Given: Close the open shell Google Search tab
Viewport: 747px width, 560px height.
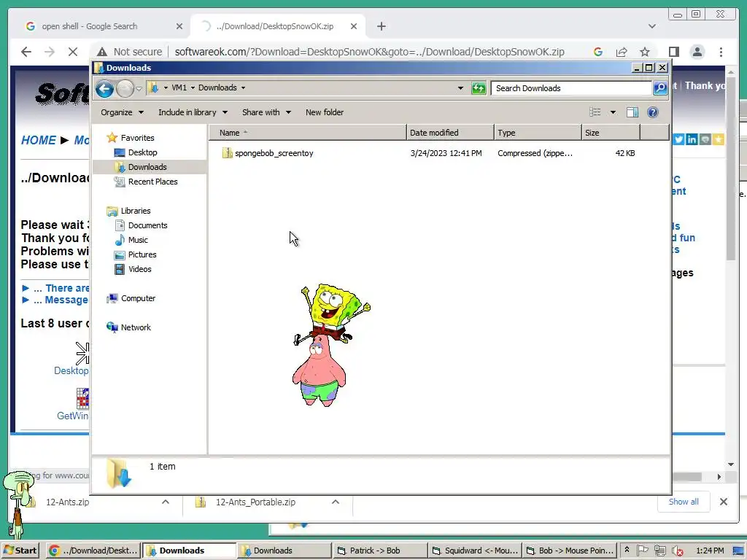Looking at the screenshot, I should point(179,26).
